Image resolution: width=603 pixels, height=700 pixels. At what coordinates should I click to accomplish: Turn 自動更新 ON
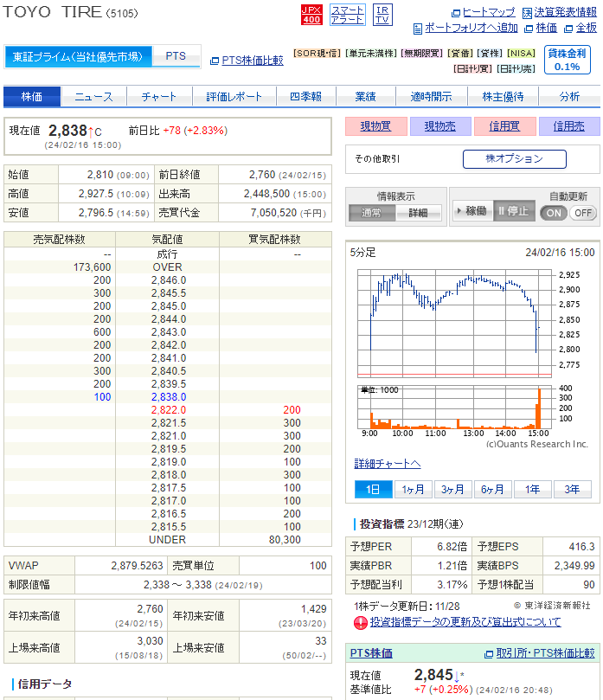click(554, 213)
